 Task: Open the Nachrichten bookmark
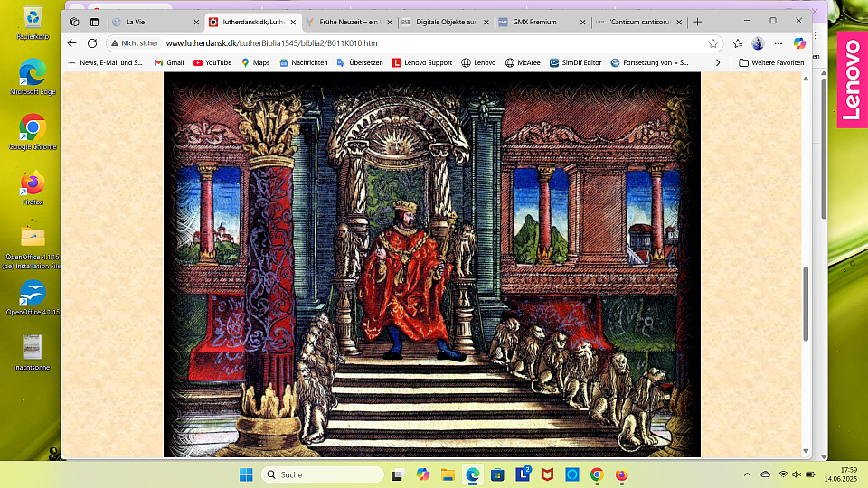pos(304,62)
